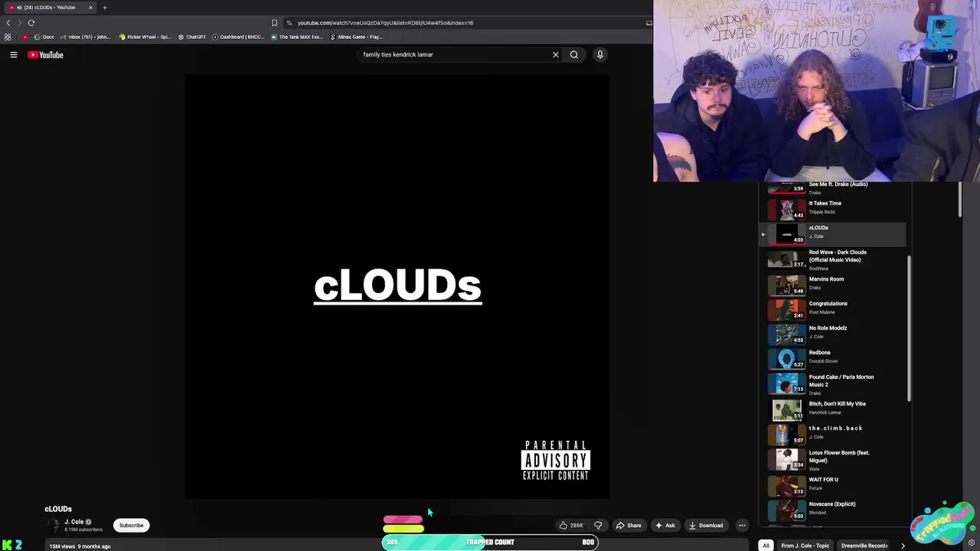The image size is (980, 551).
Task: Select From J. Cole - Topic chip
Action: coord(805,546)
